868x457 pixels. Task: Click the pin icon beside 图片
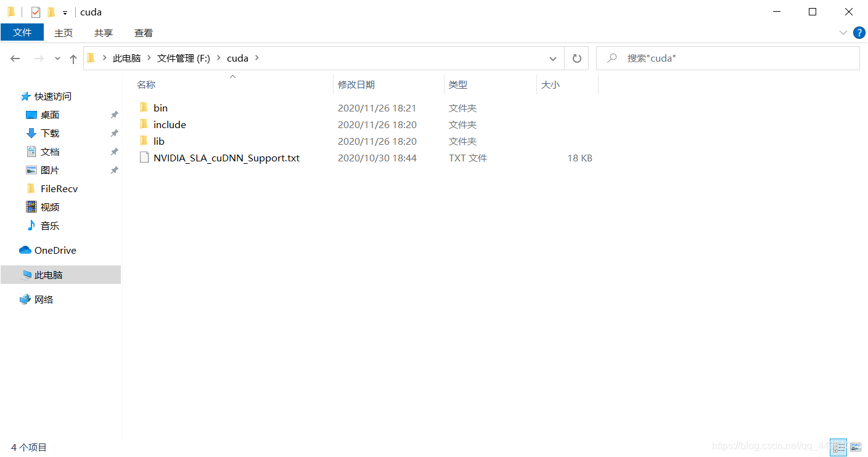coord(114,170)
